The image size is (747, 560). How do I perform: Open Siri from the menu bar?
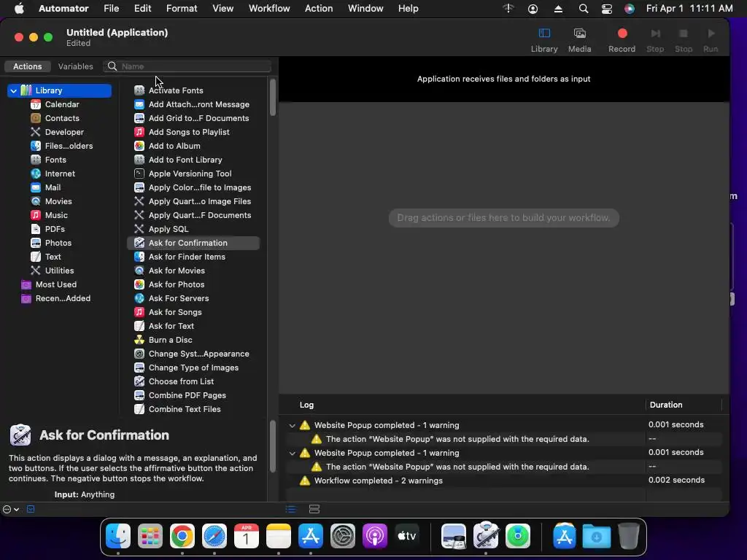(x=630, y=9)
